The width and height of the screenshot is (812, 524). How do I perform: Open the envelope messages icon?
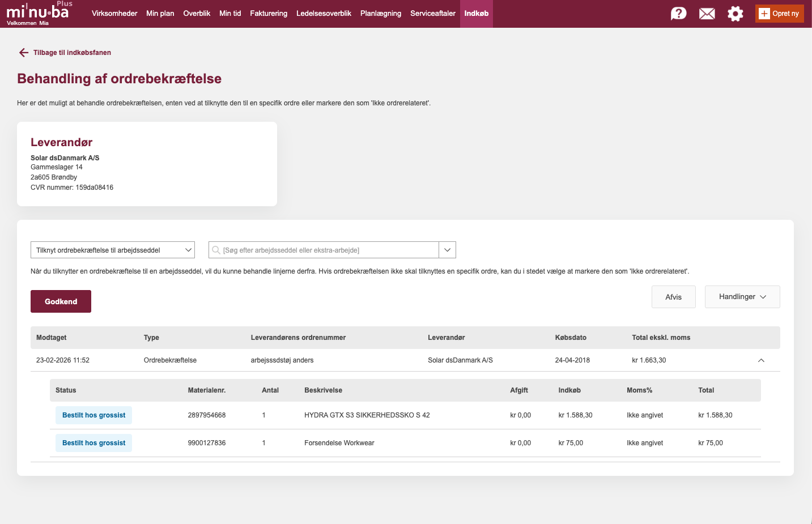[x=707, y=14]
